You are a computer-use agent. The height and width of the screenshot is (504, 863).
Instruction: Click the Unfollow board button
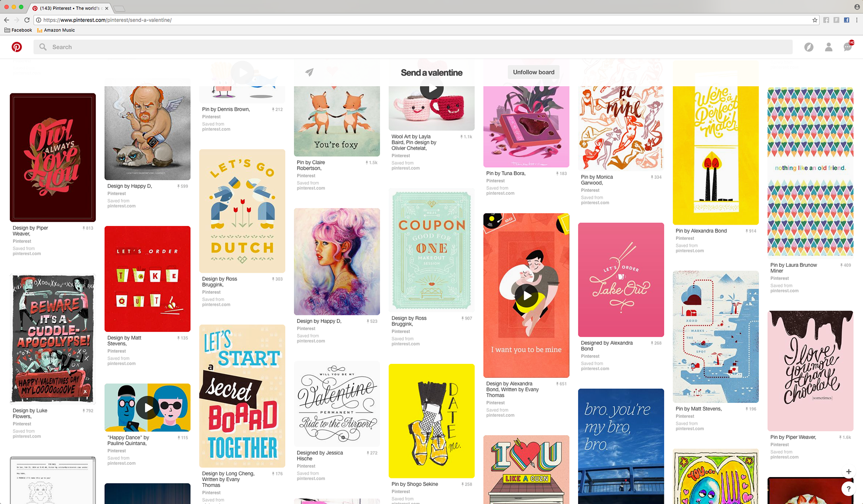click(x=534, y=72)
